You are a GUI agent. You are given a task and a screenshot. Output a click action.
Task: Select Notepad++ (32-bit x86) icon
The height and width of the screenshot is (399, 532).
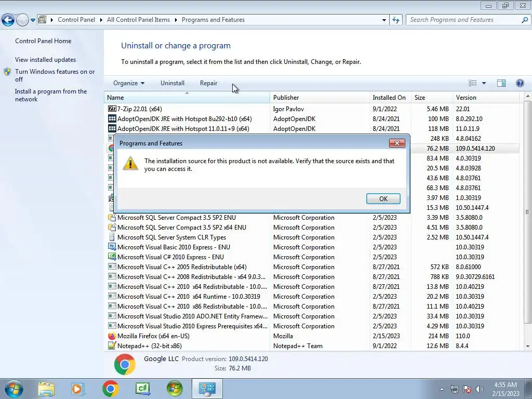[112, 345]
